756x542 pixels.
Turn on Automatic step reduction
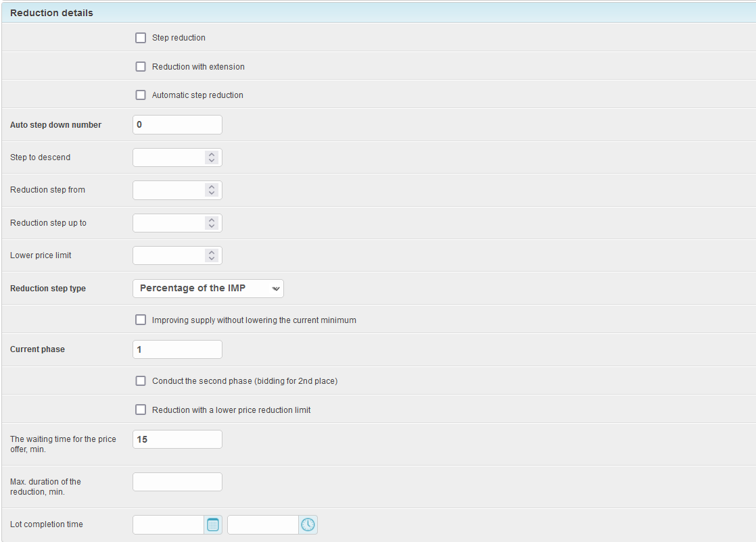tap(141, 95)
